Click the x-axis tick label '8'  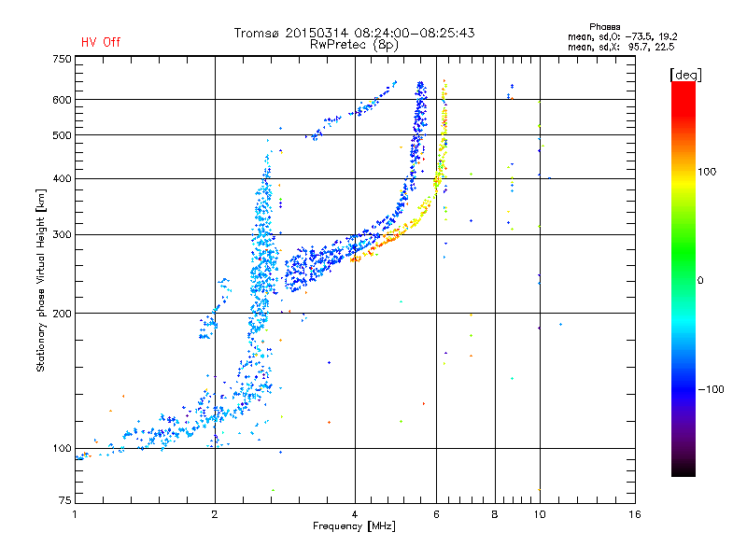click(x=495, y=514)
